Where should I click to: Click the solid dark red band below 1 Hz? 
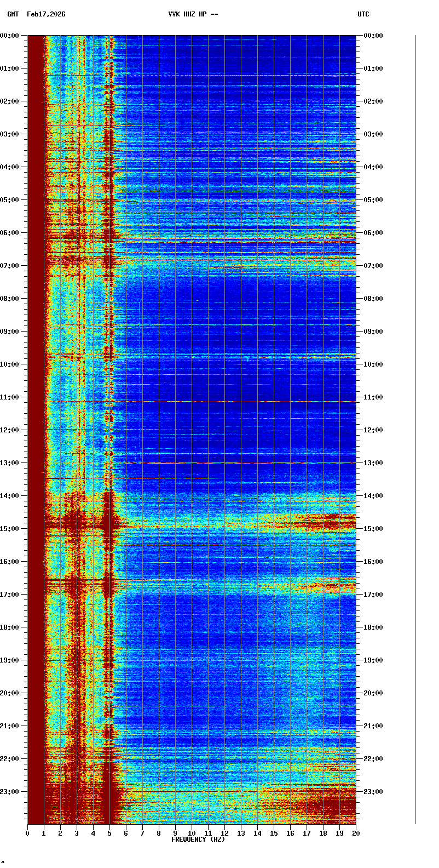pyautogui.click(x=36, y=427)
